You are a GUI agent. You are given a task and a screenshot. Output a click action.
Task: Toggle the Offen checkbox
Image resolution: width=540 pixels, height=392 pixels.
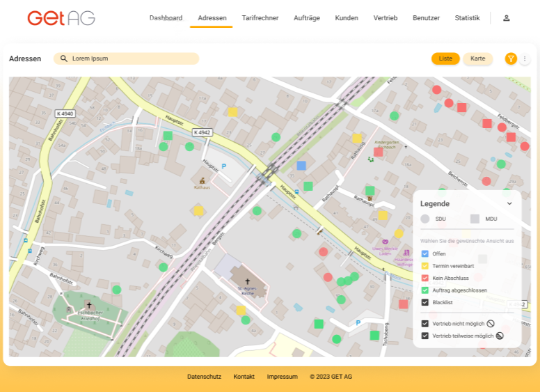[425, 254]
